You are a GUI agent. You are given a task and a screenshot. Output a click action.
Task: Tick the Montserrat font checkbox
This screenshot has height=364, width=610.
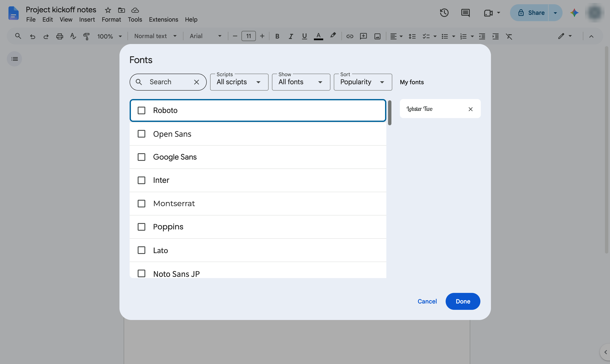point(141,204)
